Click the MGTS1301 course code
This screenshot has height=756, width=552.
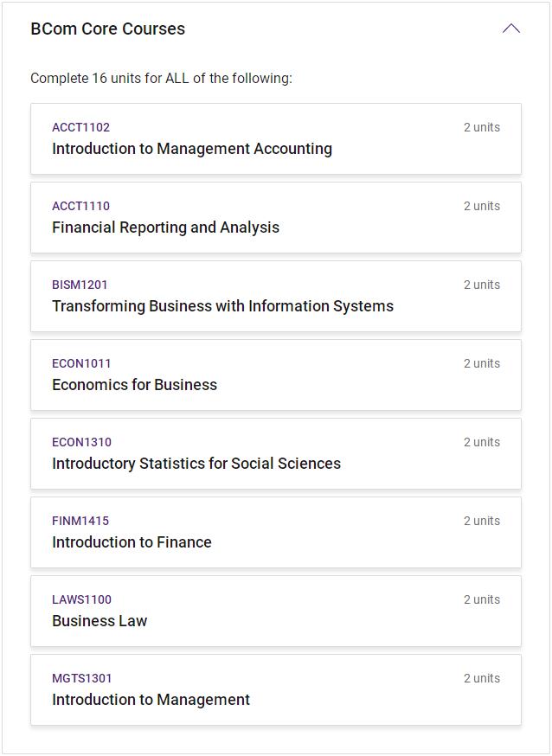[82, 678]
